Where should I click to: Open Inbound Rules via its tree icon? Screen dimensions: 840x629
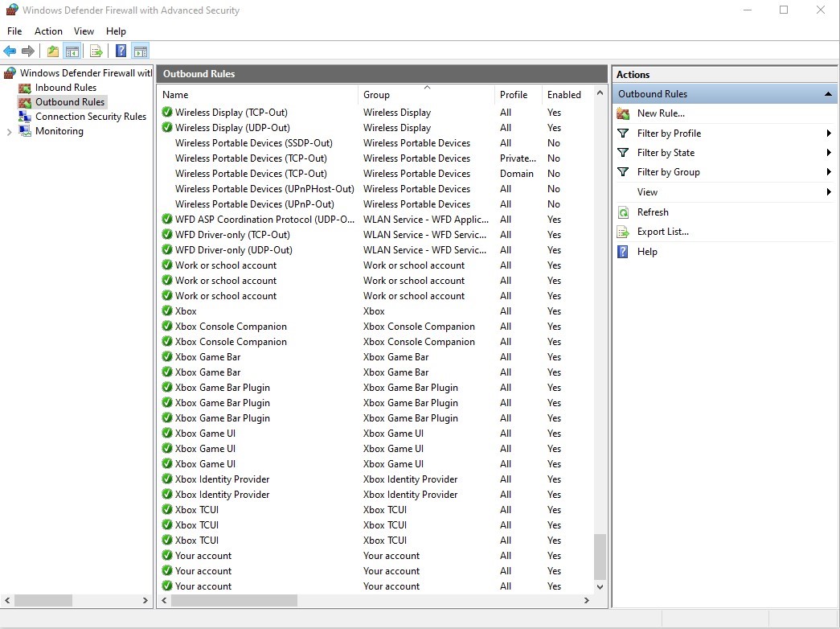25,88
